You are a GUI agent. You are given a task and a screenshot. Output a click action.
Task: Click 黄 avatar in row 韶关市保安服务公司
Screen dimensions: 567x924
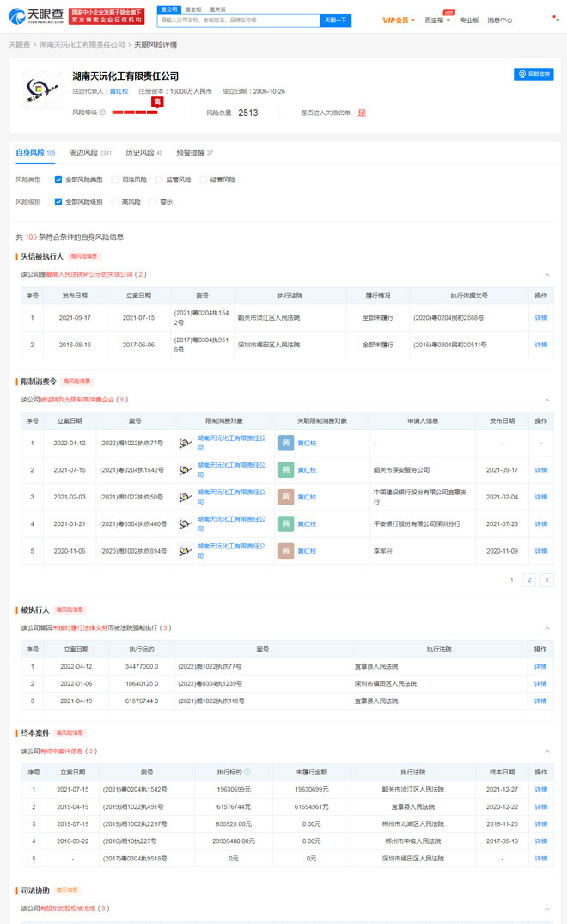coord(286,470)
